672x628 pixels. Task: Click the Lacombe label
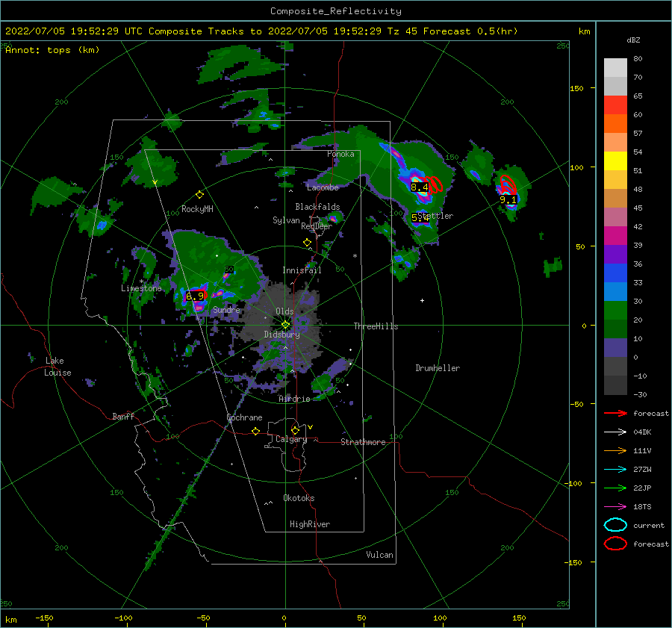[x=323, y=187]
